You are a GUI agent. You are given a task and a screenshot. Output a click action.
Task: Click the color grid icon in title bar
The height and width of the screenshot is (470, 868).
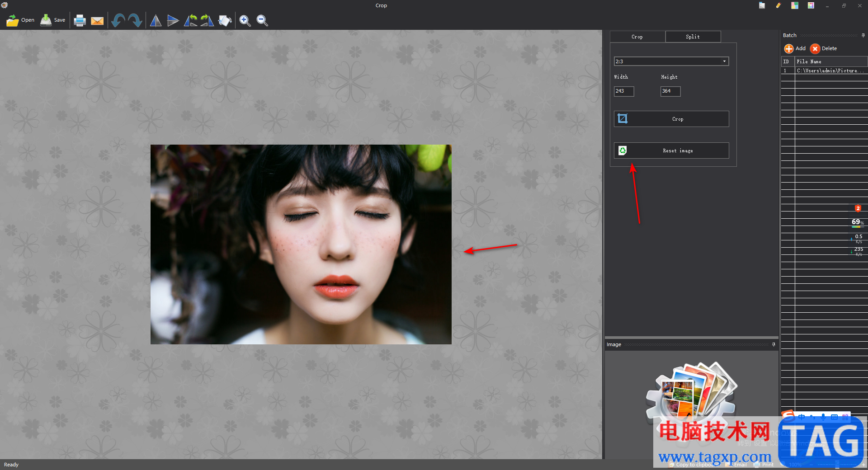(x=811, y=5)
